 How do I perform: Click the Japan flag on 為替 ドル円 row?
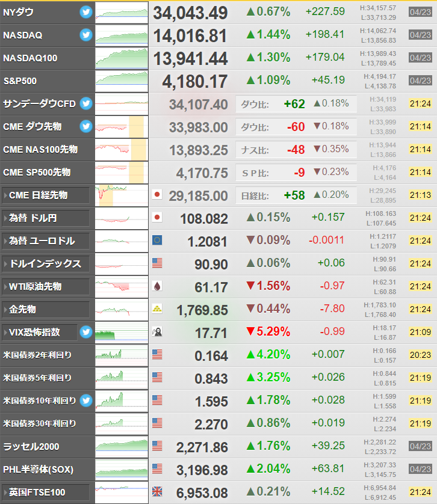click(157, 217)
